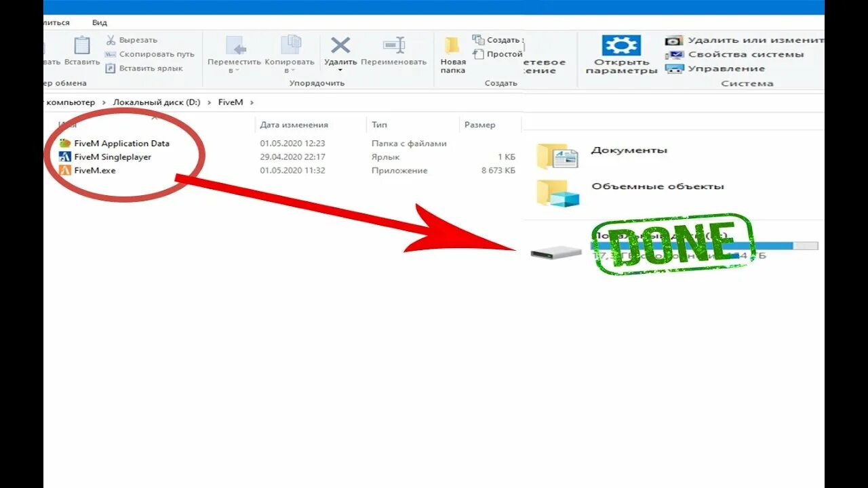This screenshot has height=488, width=868.
Task: Select the FiveM Singleplayer shortcut icon
Action: (x=65, y=157)
